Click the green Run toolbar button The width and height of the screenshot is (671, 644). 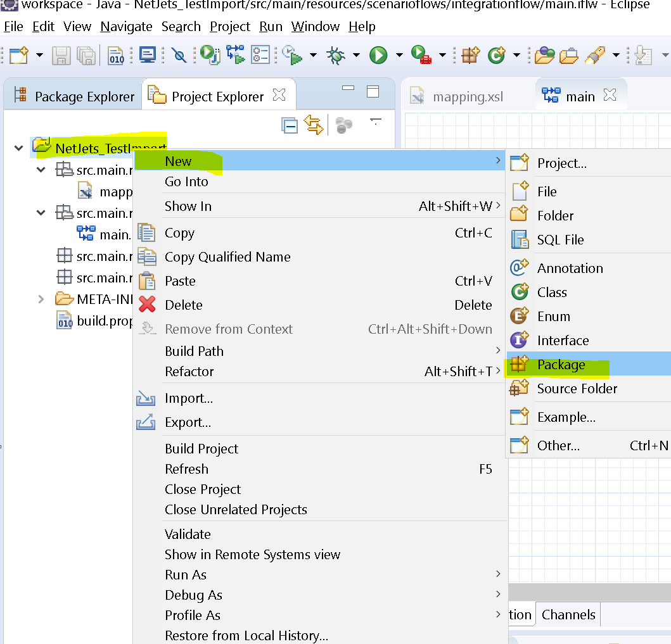(378, 55)
